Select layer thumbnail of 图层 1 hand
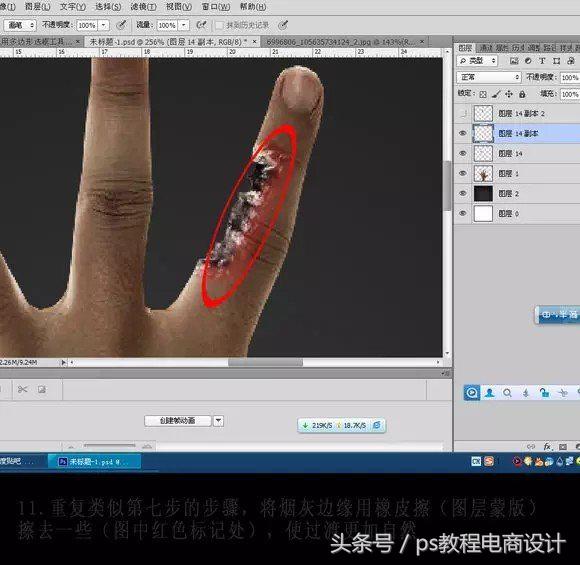Image resolution: width=580 pixels, height=565 pixels. (483, 173)
